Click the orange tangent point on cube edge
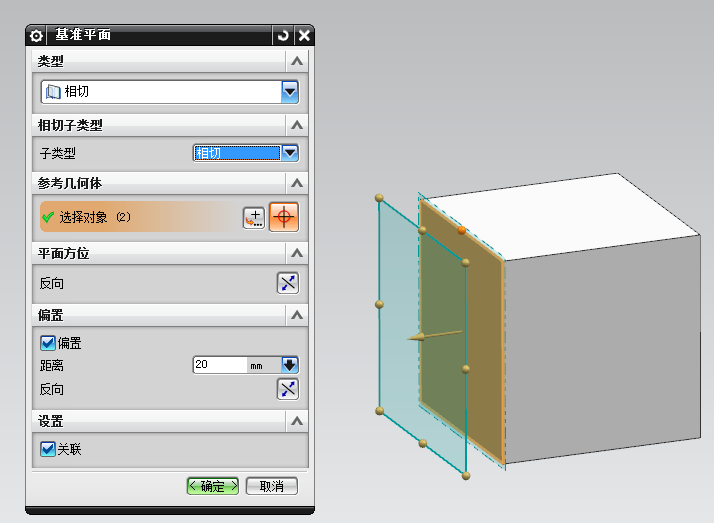 click(461, 230)
